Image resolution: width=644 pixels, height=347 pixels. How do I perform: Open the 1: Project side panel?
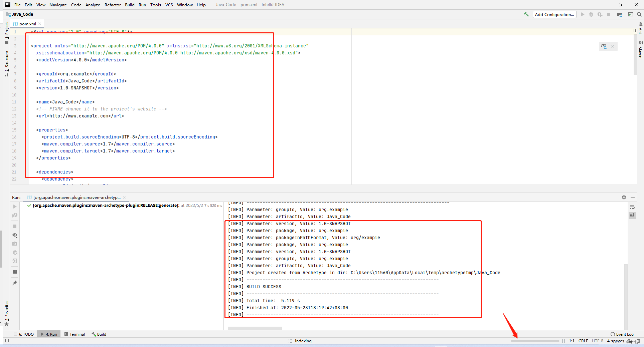click(x=6, y=33)
